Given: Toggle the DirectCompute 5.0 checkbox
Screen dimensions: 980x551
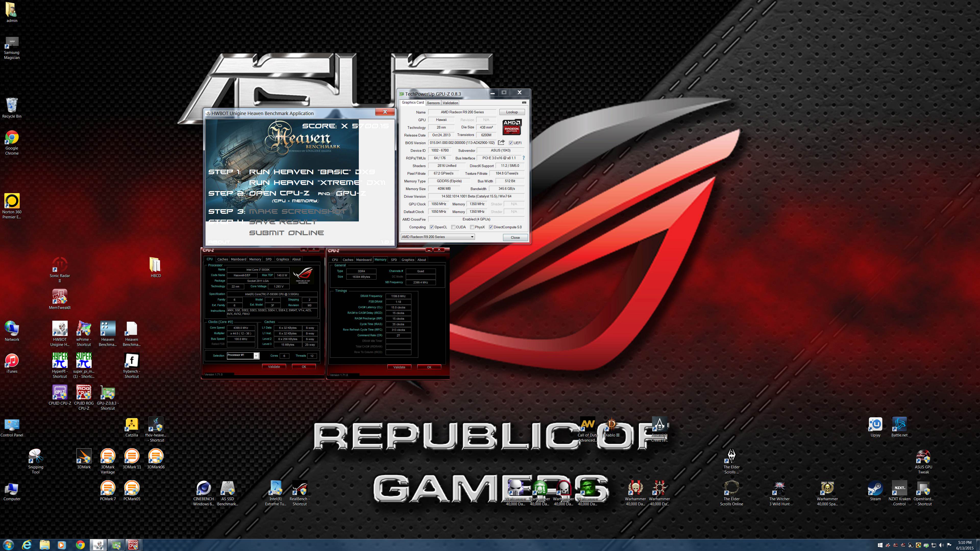Looking at the screenshot, I should coord(491,227).
